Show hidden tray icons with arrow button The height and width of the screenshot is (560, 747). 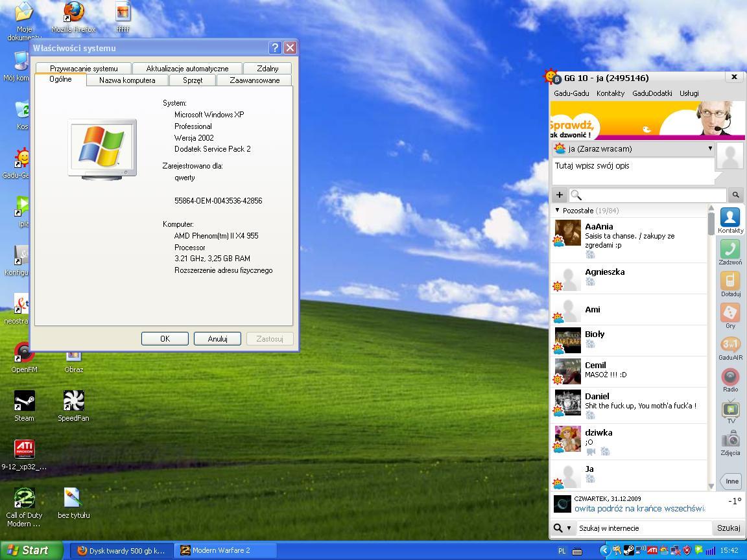(x=604, y=550)
